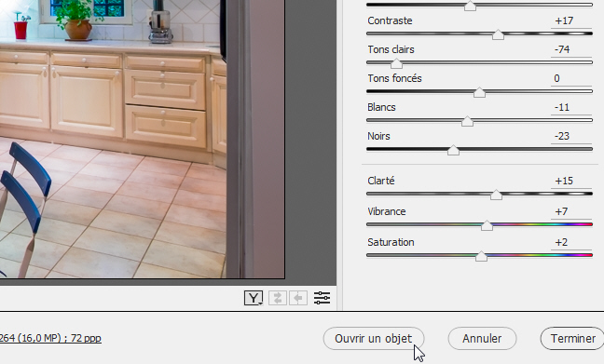The image size is (604, 364).
Task: Click the Vibrance value field +7
Action: (x=570, y=211)
